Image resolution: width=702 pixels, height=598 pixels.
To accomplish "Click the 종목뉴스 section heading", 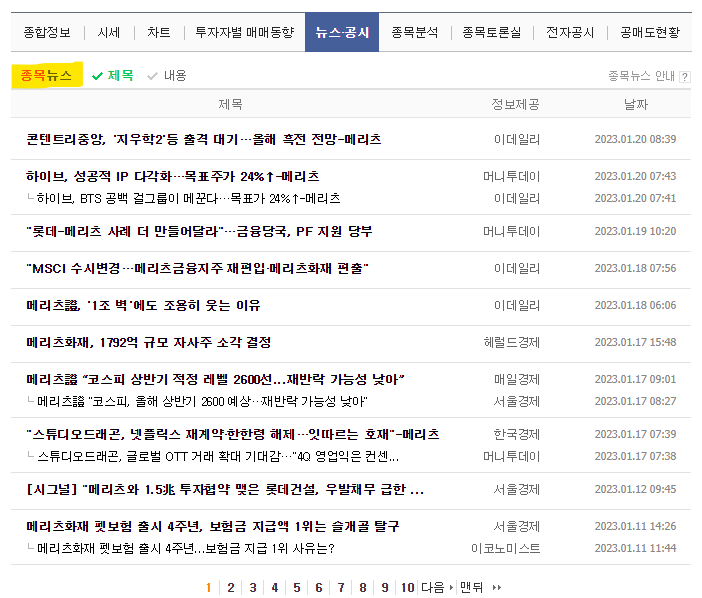I will click(47, 75).
